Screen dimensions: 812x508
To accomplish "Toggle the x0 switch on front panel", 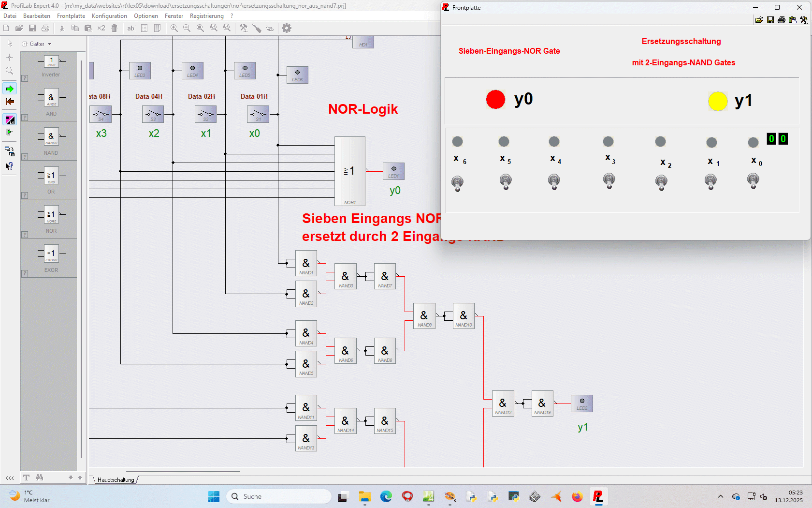I will [753, 181].
